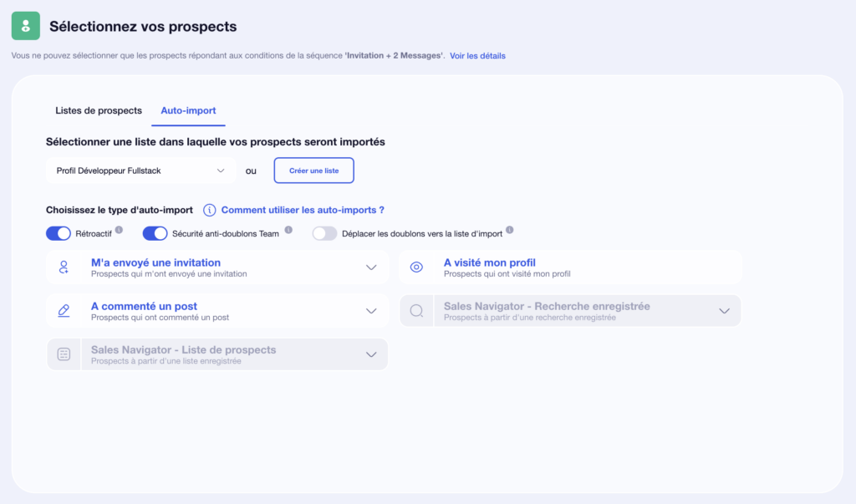Enable Déplacer les doublons vers la liste d'import
This screenshot has width=856, height=504.
point(325,233)
